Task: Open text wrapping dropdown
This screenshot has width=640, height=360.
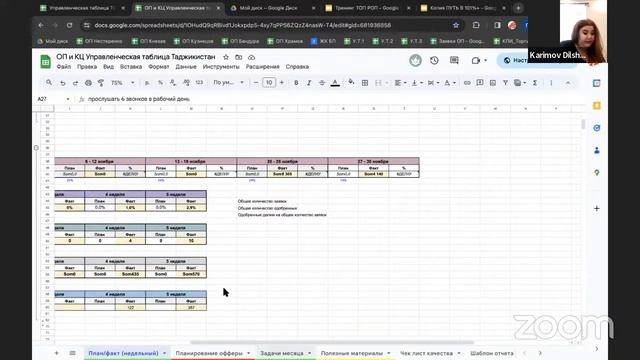Action: (x=433, y=83)
